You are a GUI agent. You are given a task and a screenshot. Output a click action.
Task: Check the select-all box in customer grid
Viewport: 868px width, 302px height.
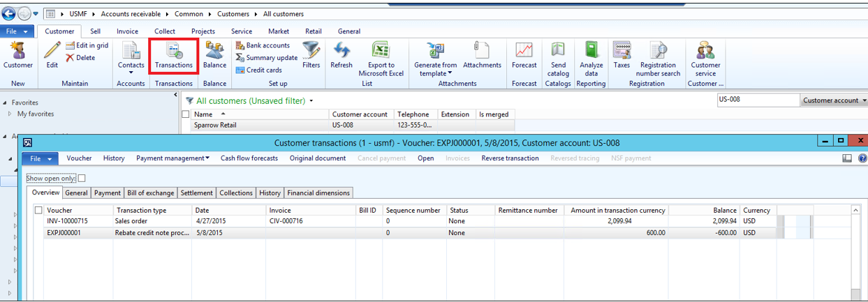pyautogui.click(x=186, y=114)
